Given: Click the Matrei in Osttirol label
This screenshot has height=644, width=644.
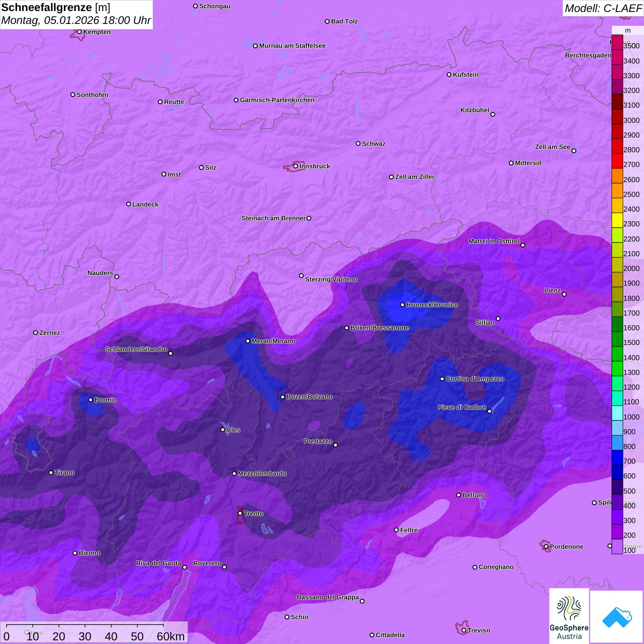Looking at the screenshot, I should click(x=494, y=241).
